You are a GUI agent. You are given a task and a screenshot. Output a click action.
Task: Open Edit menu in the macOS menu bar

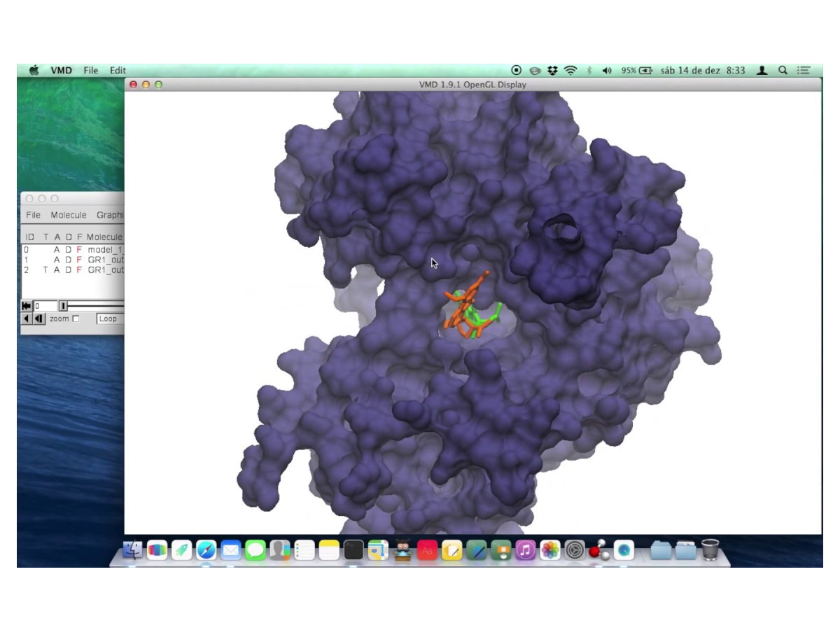click(118, 71)
